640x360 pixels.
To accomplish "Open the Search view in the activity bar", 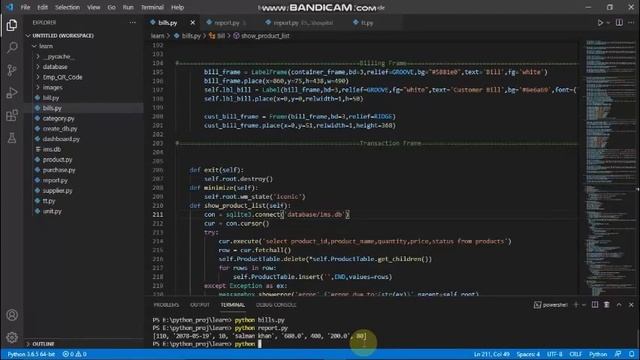I will pyautogui.click(x=12, y=47).
